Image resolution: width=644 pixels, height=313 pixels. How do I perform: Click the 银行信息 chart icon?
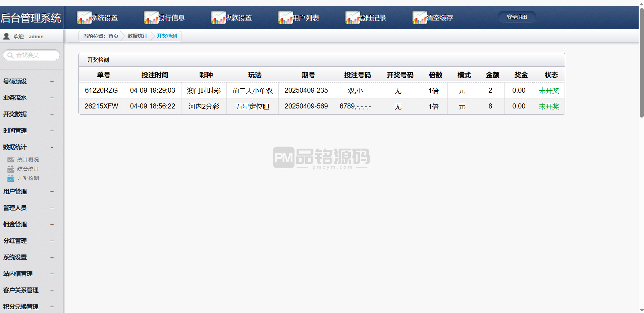point(151,17)
